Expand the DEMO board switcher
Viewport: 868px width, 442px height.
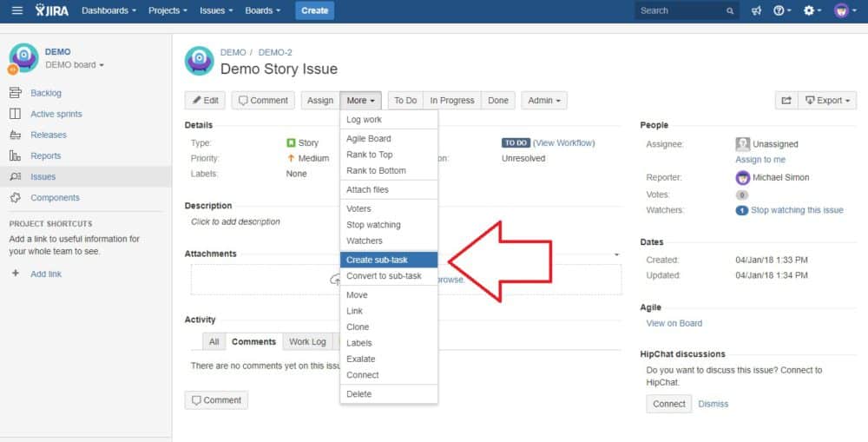74,65
